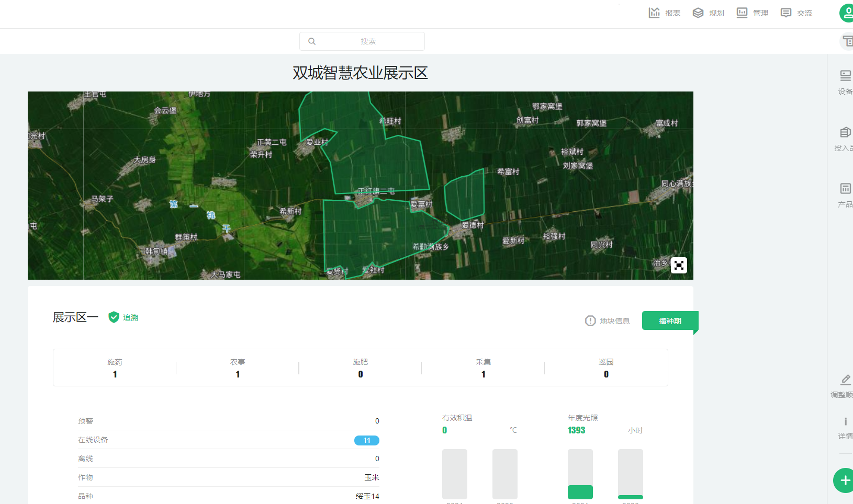Image resolution: width=853 pixels, height=504 pixels.
Task: Click the 管理 management icon
Action: (x=742, y=13)
